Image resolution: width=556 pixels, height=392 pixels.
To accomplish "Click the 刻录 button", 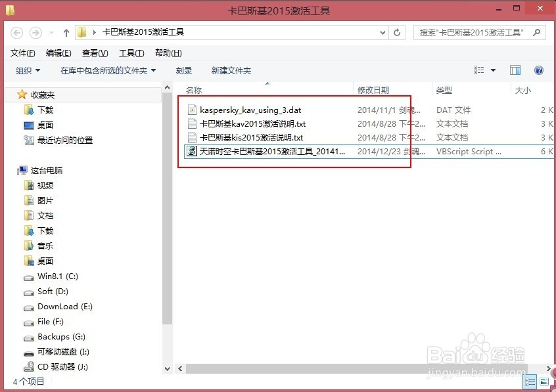I will 183,70.
